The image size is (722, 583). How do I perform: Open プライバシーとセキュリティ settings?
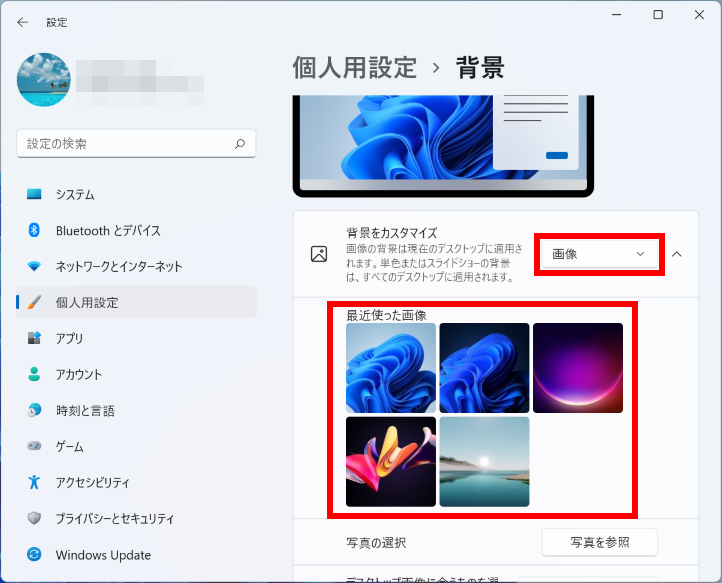point(136,518)
